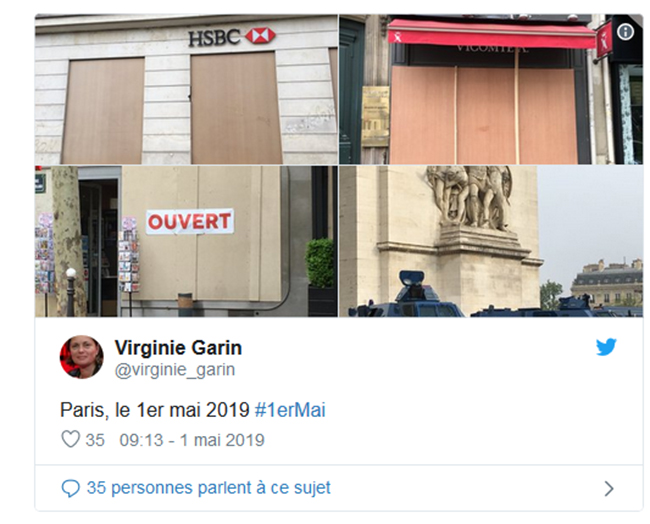650x524 pixels.
Task: View the OUVERT sign shop photo
Action: click(186, 241)
